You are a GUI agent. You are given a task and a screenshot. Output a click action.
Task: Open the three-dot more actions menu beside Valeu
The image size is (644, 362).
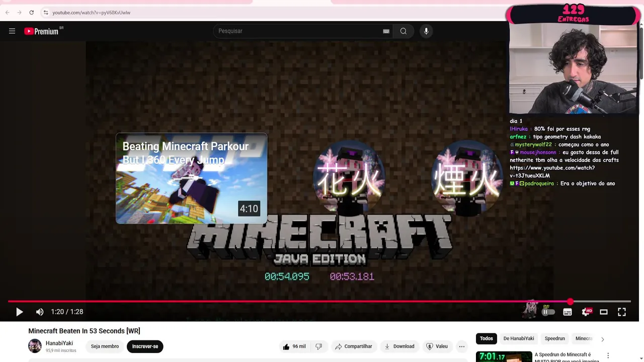click(x=462, y=346)
